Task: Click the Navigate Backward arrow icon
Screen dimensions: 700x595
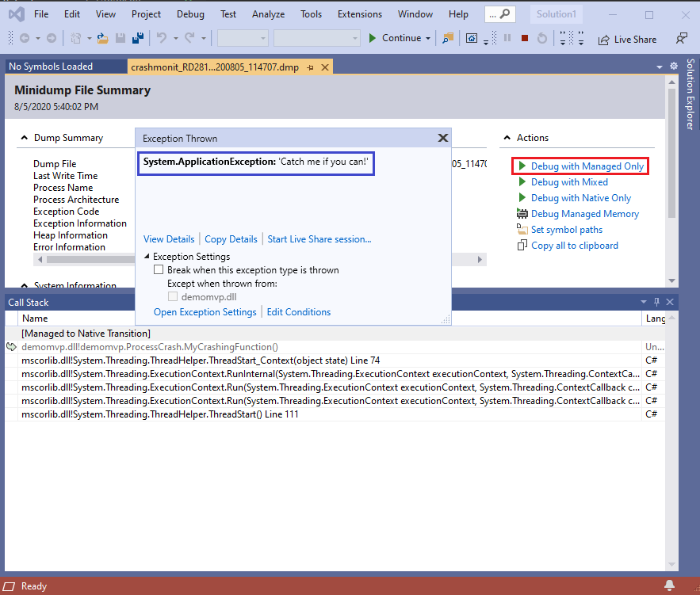Action: (x=25, y=37)
